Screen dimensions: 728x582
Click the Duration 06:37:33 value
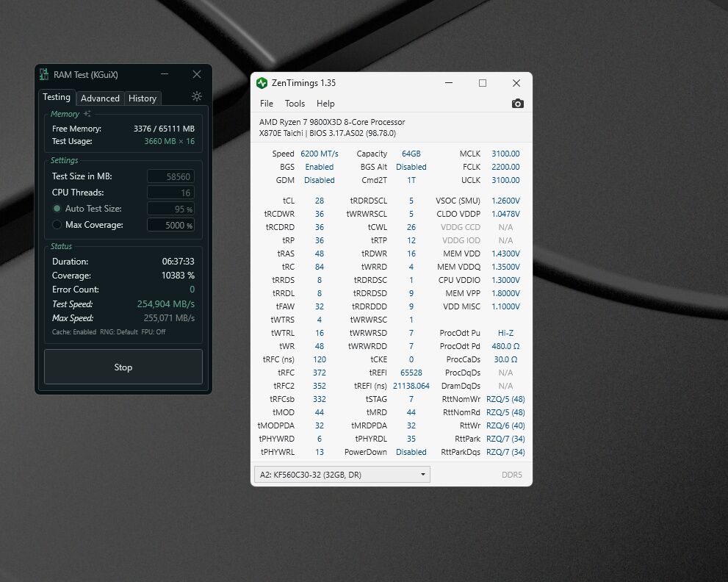[179, 262]
